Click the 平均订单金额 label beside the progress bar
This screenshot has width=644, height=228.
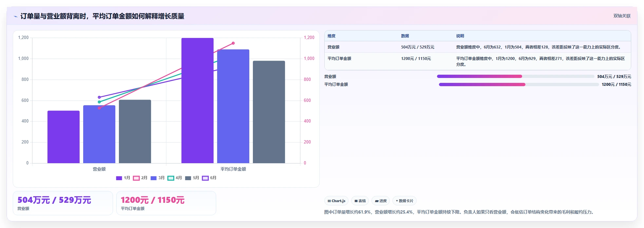coord(336,85)
